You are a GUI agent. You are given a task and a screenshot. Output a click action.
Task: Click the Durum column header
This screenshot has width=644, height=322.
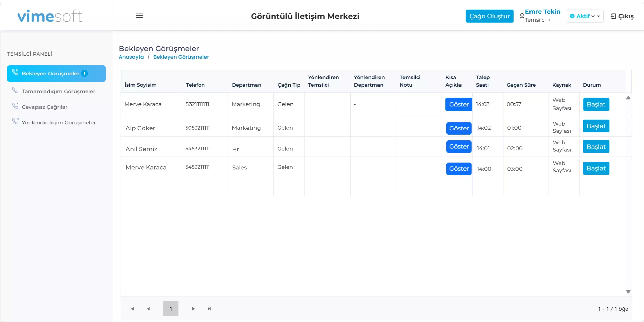pos(592,85)
